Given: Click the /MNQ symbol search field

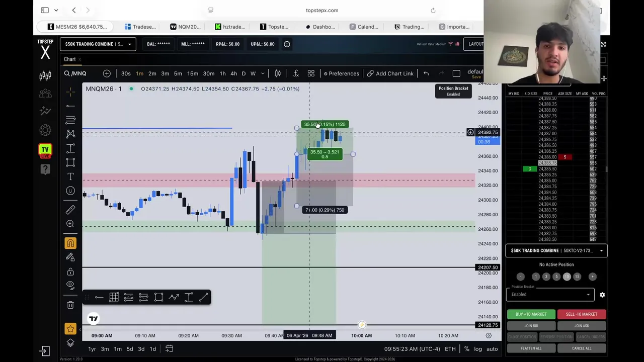Looking at the screenshot, I should [x=79, y=73].
